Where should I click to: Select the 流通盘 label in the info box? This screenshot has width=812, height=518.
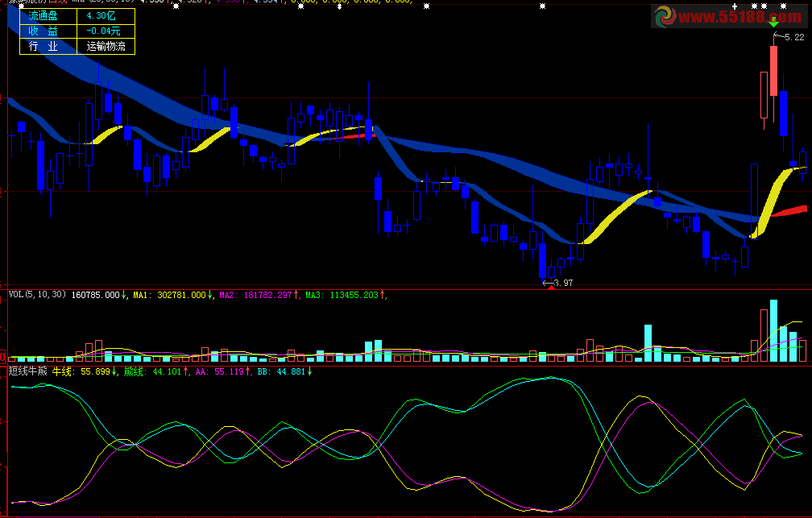point(43,16)
